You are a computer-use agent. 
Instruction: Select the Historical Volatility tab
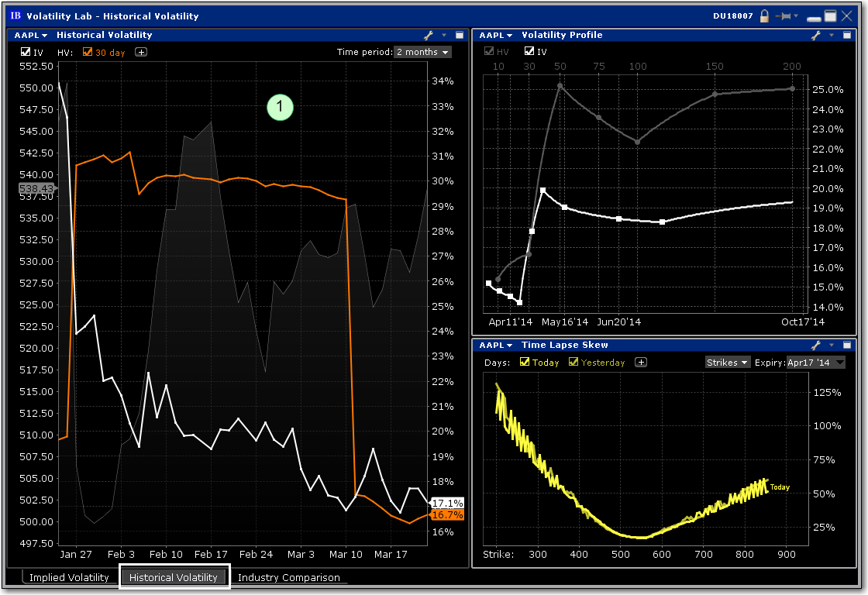(174, 577)
